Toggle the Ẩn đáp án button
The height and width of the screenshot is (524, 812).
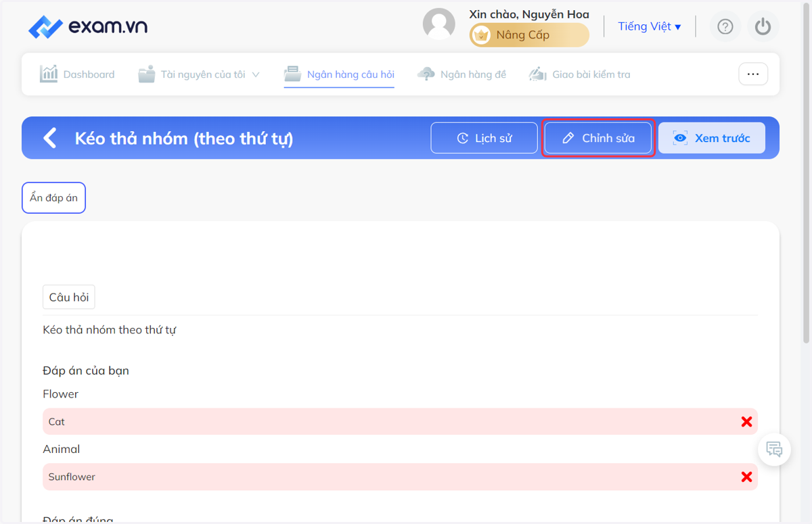tap(54, 198)
